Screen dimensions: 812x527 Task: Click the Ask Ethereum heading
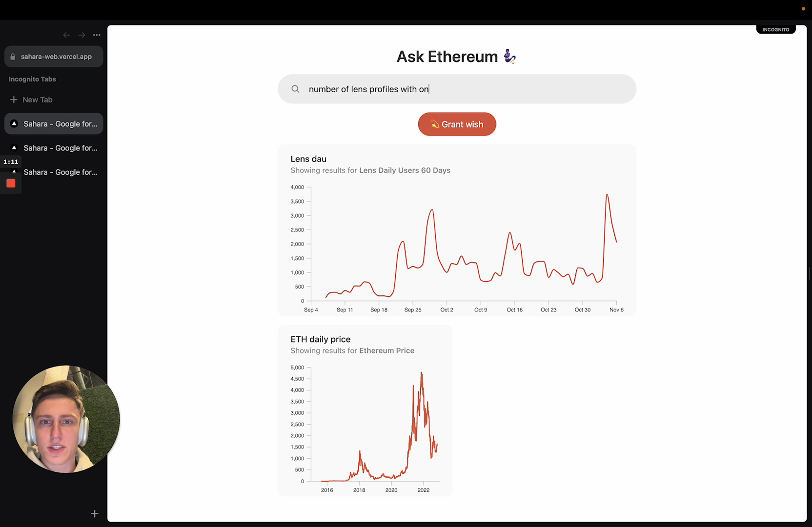point(447,57)
